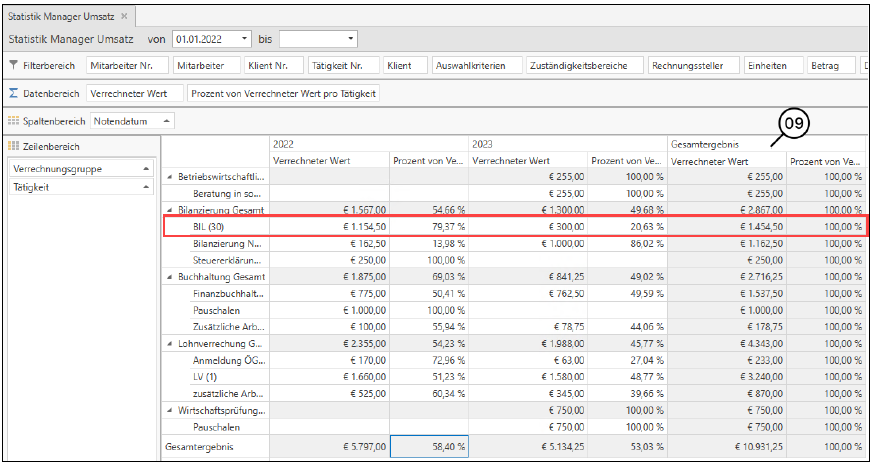The image size is (873, 463).
Task: Close the Statistik Manager Umsatz tab
Action: [123, 17]
